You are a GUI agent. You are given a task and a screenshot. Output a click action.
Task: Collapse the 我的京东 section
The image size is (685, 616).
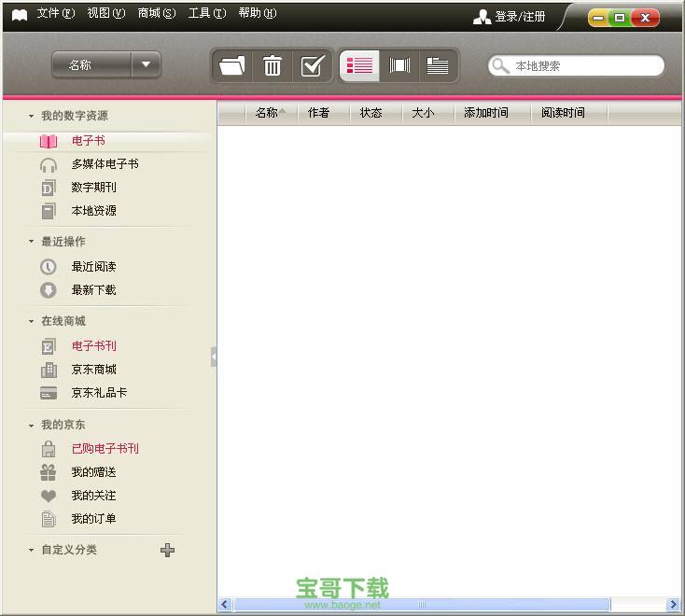pyautogui.click(x=31, y=425)
